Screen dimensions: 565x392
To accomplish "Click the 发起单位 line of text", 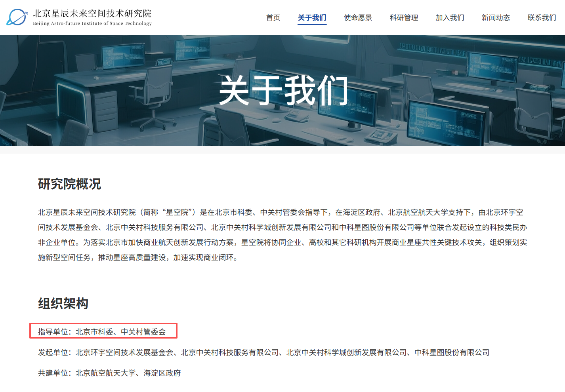I will [264, 352].
